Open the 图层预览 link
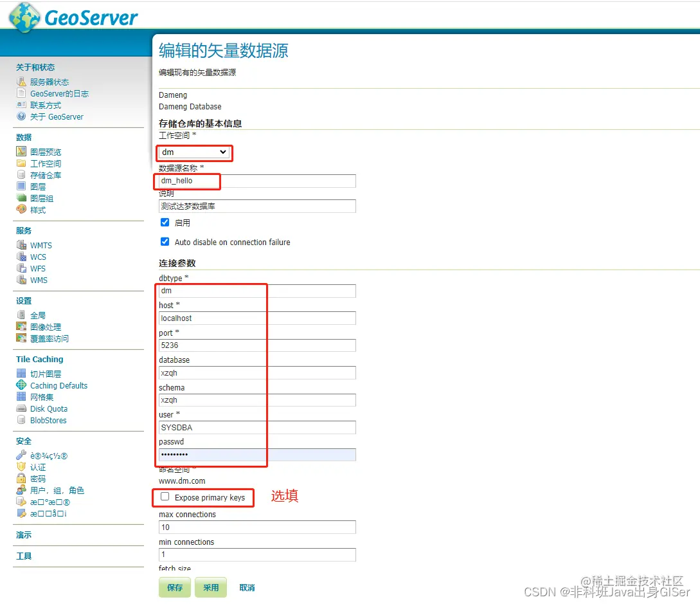 (46, 152)
